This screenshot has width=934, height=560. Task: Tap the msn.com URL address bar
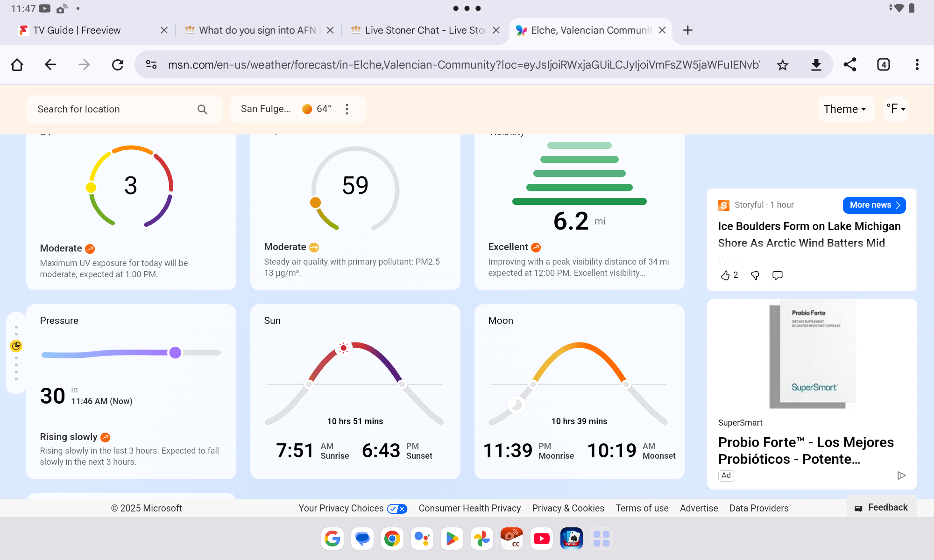(x=464, y=65)
